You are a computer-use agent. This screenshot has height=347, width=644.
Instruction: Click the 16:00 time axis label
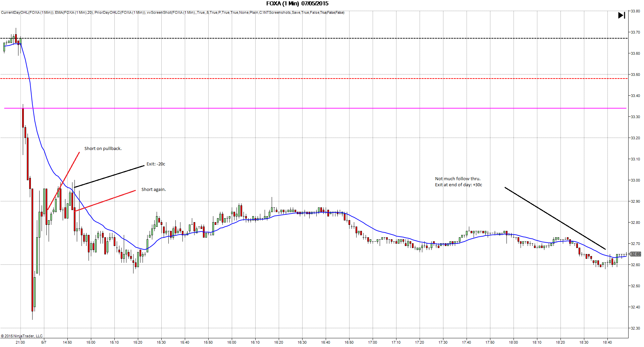pyautogui.click(x=232, y=342)
